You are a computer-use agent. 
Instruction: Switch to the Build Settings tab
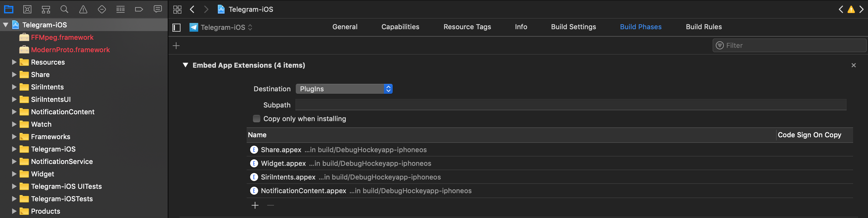point(573,27)
